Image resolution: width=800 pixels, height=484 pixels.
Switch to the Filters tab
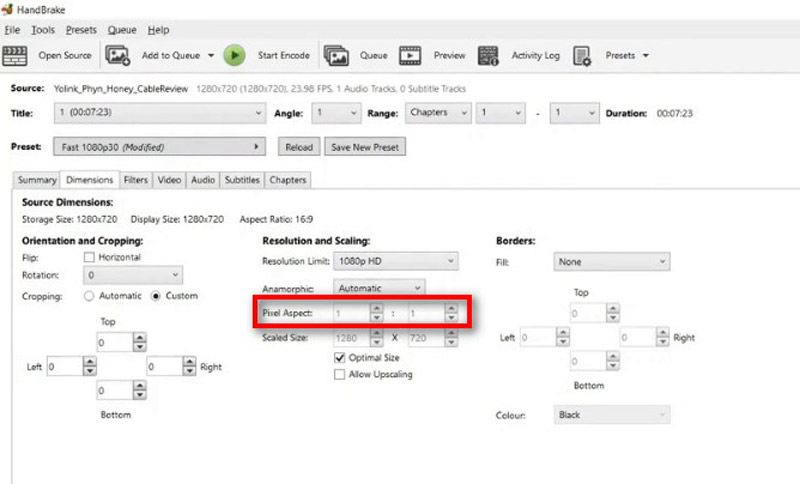point(136,180)
